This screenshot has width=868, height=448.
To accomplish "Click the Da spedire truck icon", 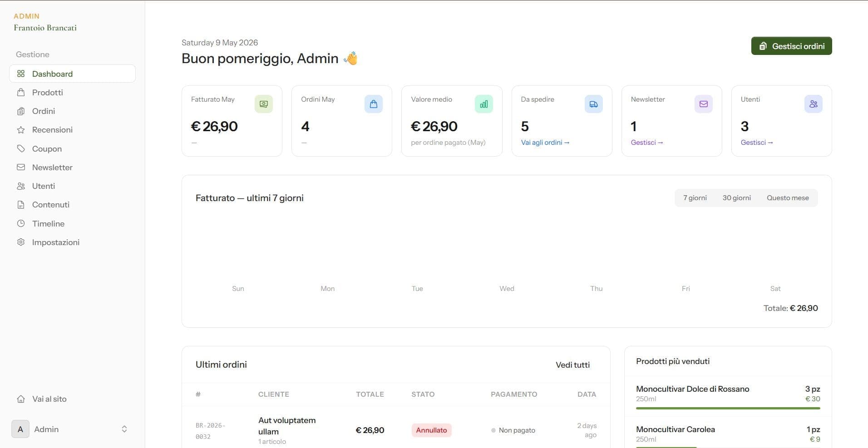I will point(594,104).
